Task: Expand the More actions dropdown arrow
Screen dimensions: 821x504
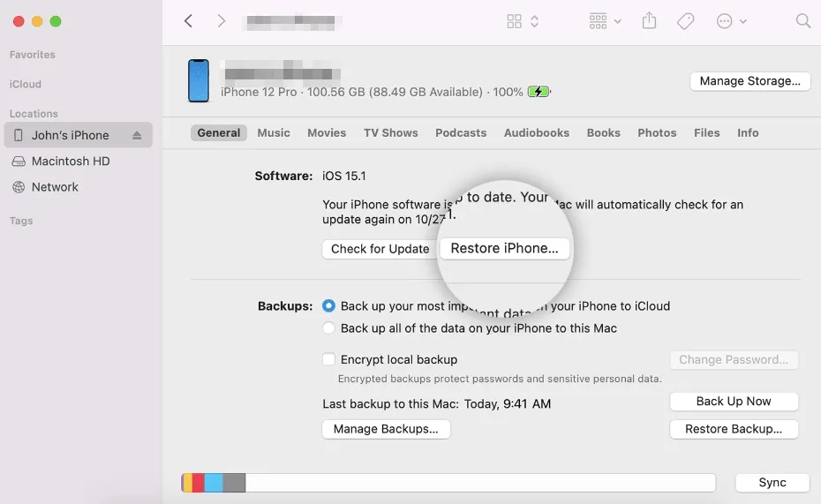Action: pyautogui.click(x=743, y=21)
